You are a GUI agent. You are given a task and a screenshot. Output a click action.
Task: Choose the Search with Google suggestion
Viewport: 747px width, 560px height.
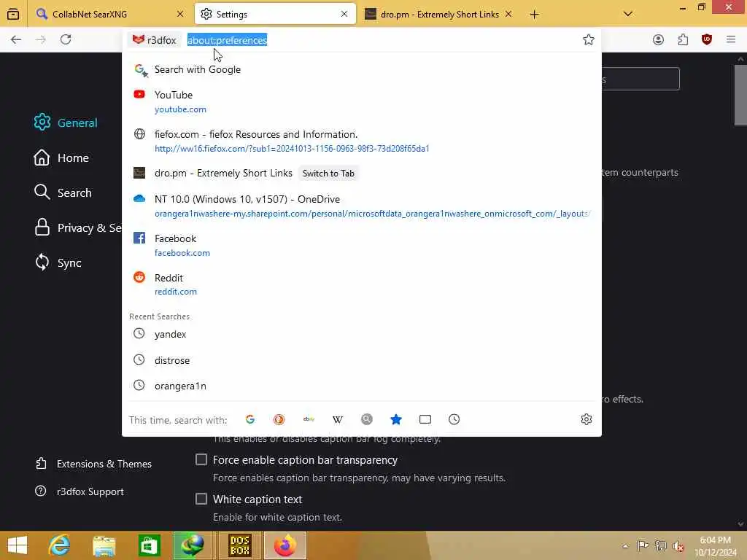(x=362, y=69)
